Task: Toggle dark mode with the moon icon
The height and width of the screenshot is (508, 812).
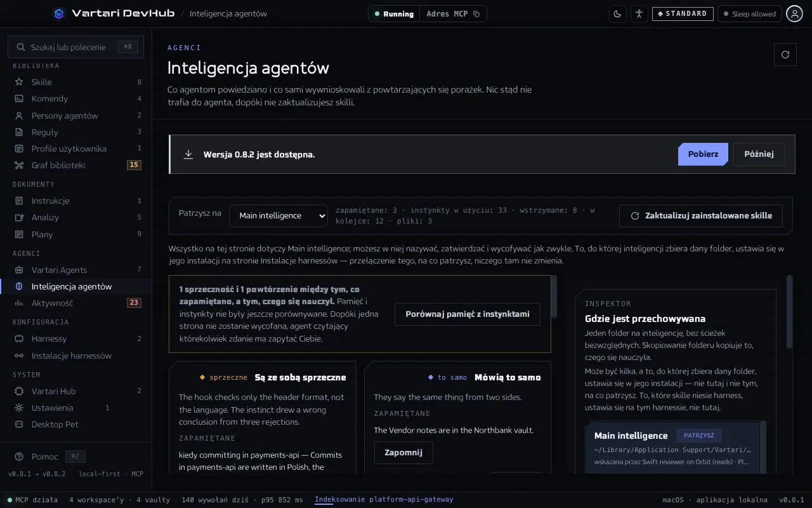Action: (x=618, y=14)
